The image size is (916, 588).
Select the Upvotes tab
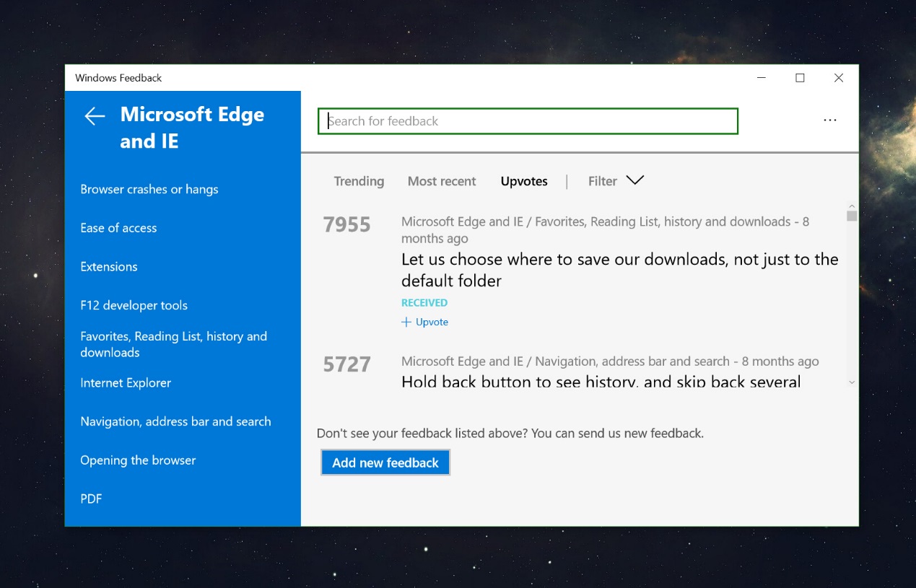coord(524,181)
